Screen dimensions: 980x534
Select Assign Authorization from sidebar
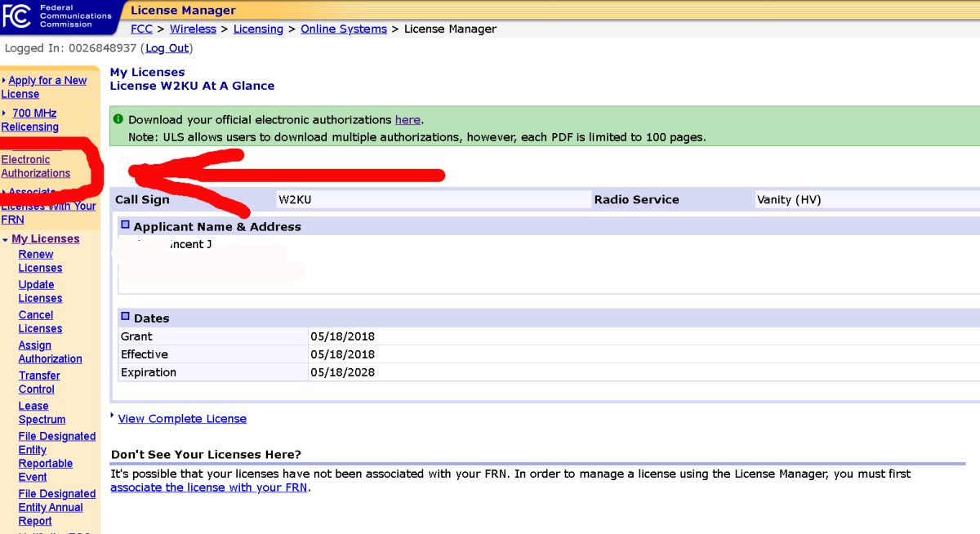click(49, 352)
